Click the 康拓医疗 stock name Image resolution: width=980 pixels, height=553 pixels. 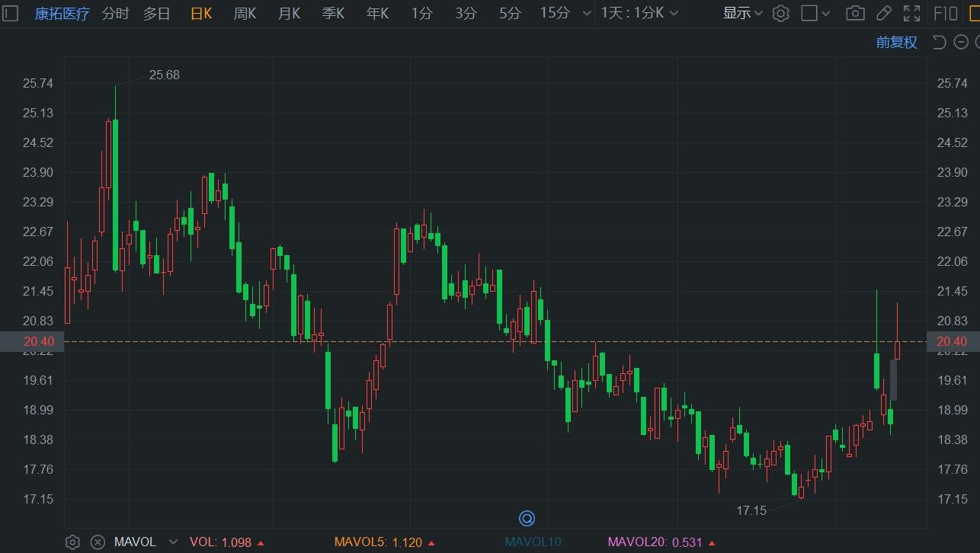pos(62,13)
